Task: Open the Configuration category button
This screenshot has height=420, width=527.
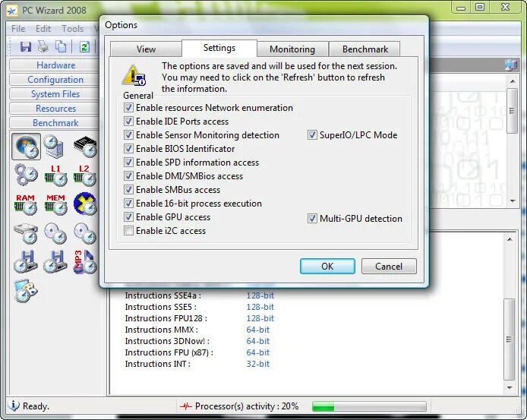Action: point(55,80)
